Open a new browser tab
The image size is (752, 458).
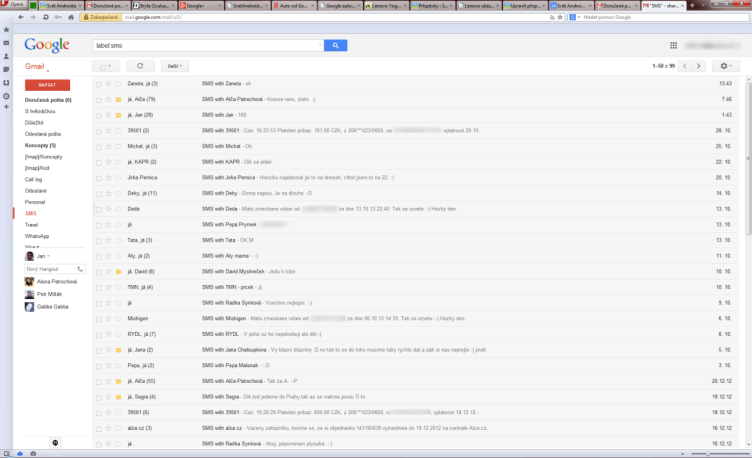[x=692, y=6]
